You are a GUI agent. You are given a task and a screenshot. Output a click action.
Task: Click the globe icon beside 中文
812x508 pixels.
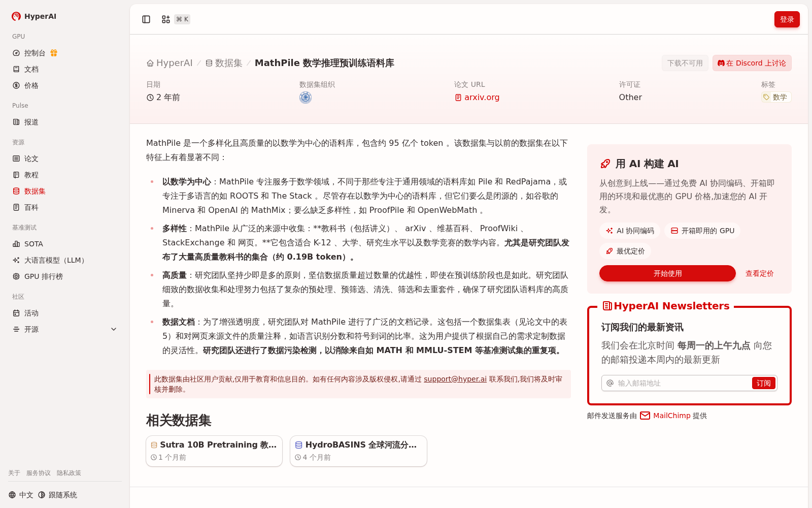click(x=12, y=495)
